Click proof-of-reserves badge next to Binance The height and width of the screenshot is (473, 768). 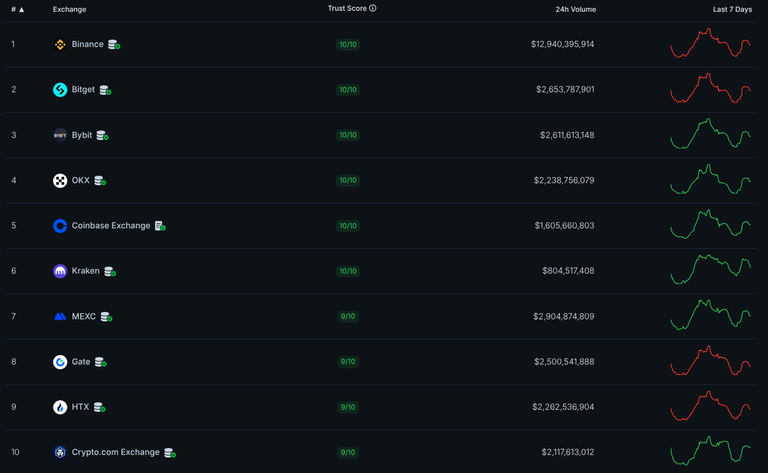pos(114,45)
